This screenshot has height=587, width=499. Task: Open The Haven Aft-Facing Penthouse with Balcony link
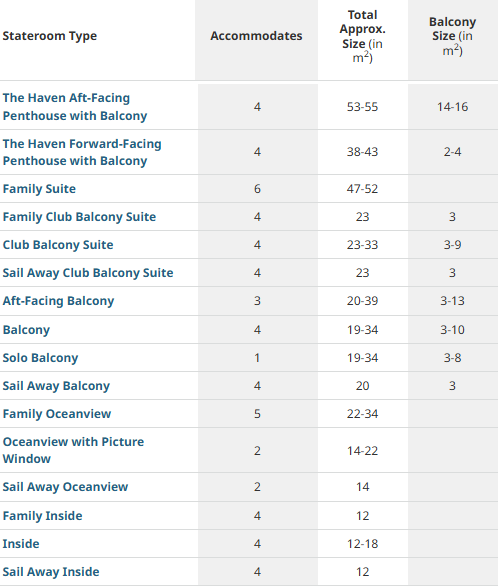(75, 107)
